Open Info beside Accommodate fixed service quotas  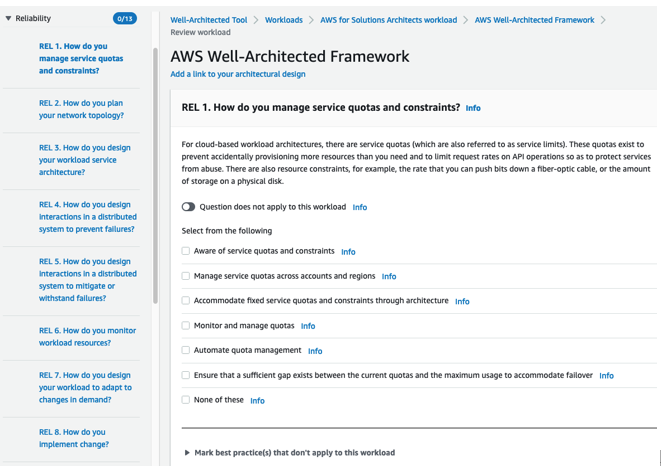point(462,301)
